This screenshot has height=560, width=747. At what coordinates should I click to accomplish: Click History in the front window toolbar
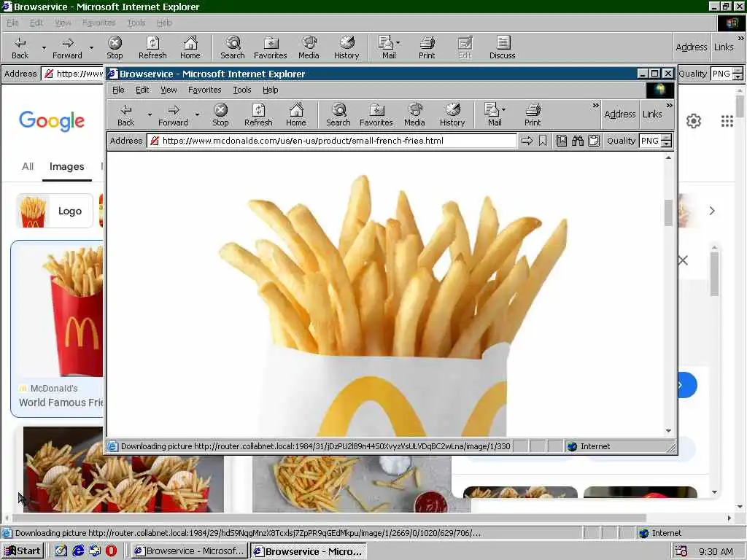[452, 115]
